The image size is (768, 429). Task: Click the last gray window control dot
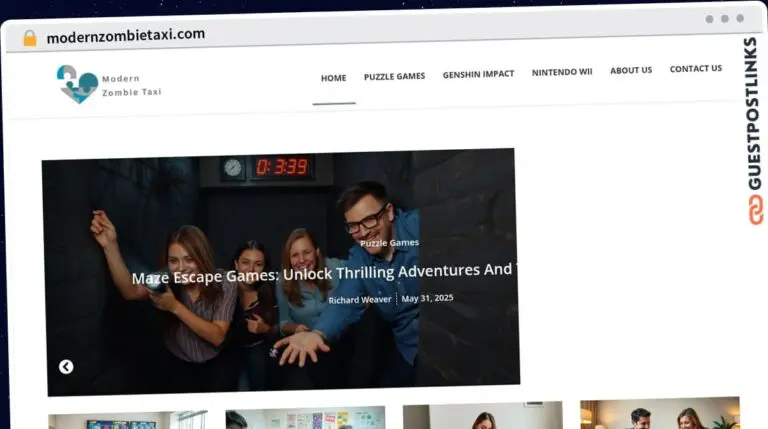740,18
